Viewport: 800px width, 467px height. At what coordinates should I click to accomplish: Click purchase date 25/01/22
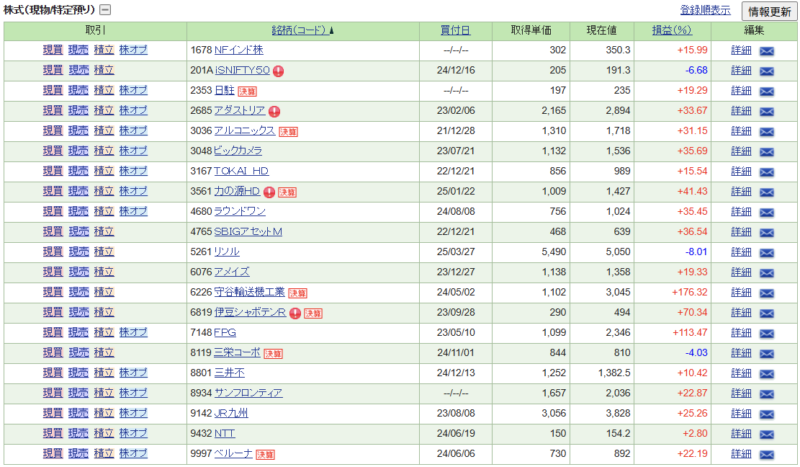tap(456, 191)
